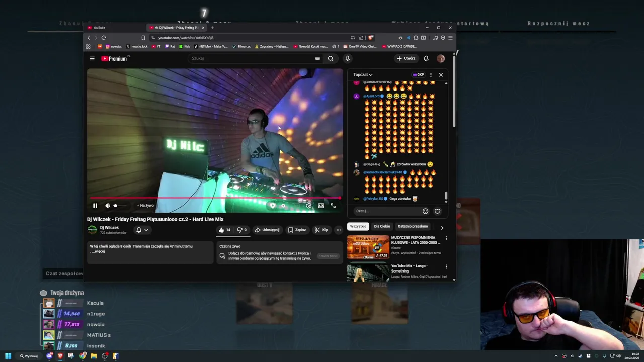
Task: Open account avatar menu
Action: tap(441, 58)
